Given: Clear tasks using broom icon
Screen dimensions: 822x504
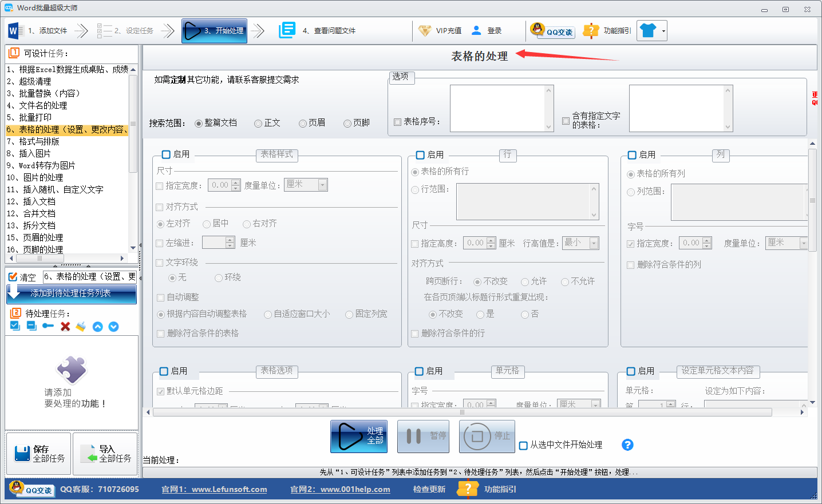Looking at the screenshot, I should coord(80,326).
